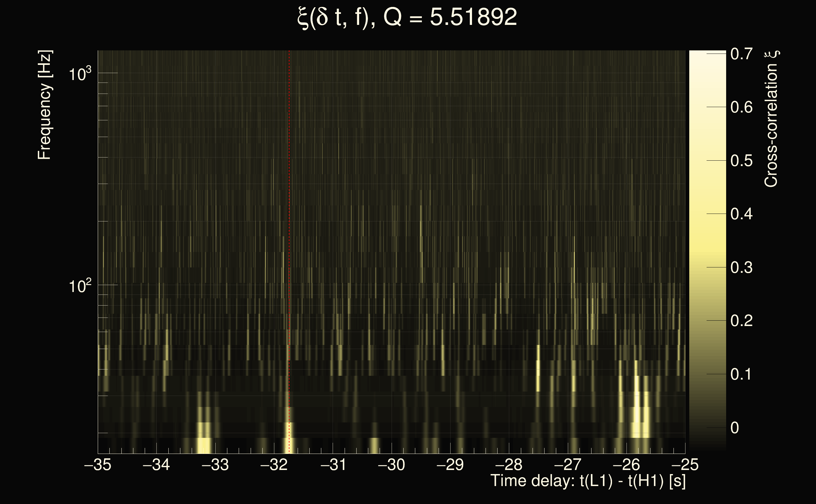The width and height of the screenshot is (816, 504).
Task: Click the faint blob near -30.3 seconds
Action: pos(374,445)
